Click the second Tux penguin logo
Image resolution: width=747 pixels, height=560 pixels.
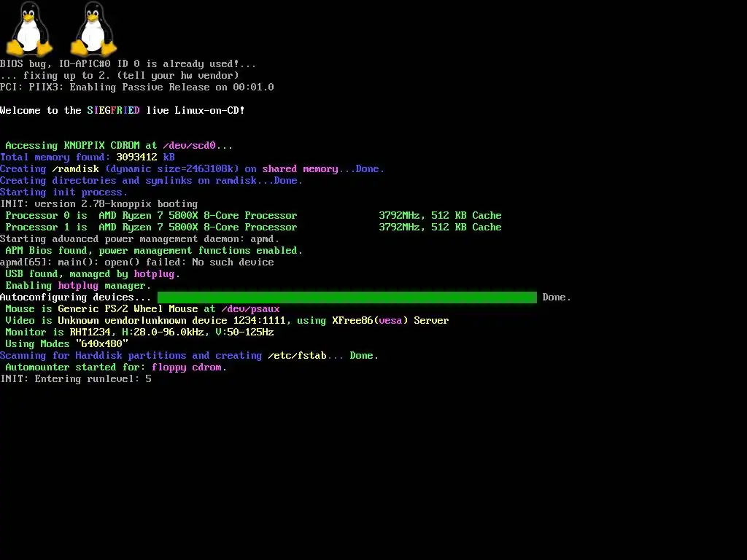[94, 28]
